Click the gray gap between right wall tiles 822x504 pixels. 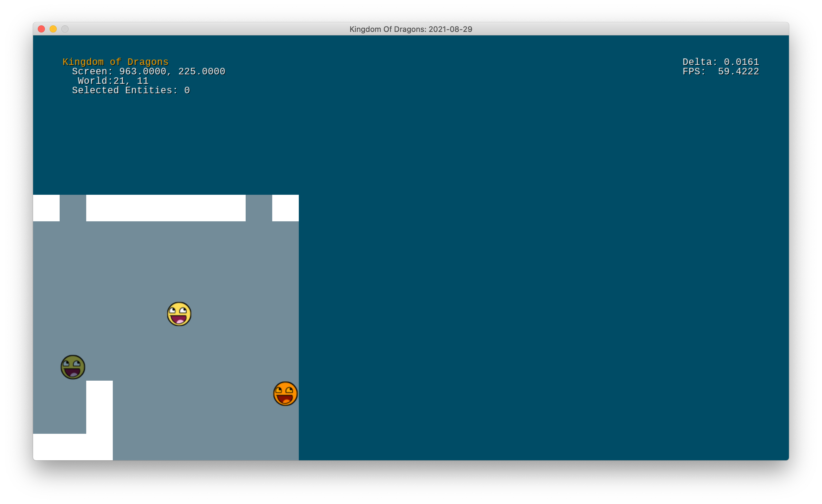tap(259, 208)
